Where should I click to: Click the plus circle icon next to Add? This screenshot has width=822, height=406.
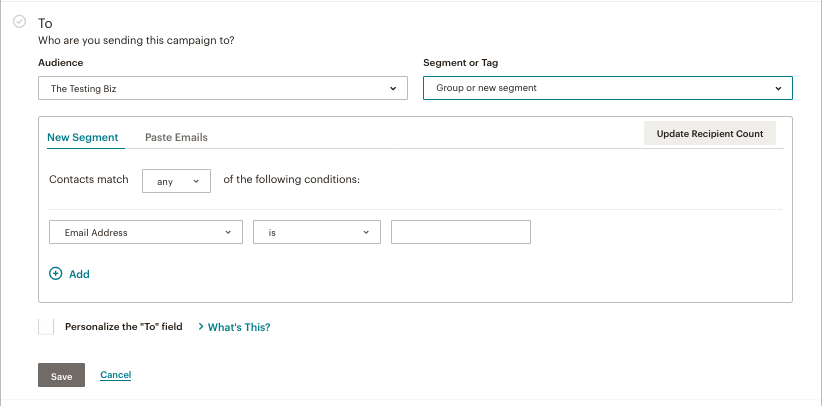coord(56,273)
